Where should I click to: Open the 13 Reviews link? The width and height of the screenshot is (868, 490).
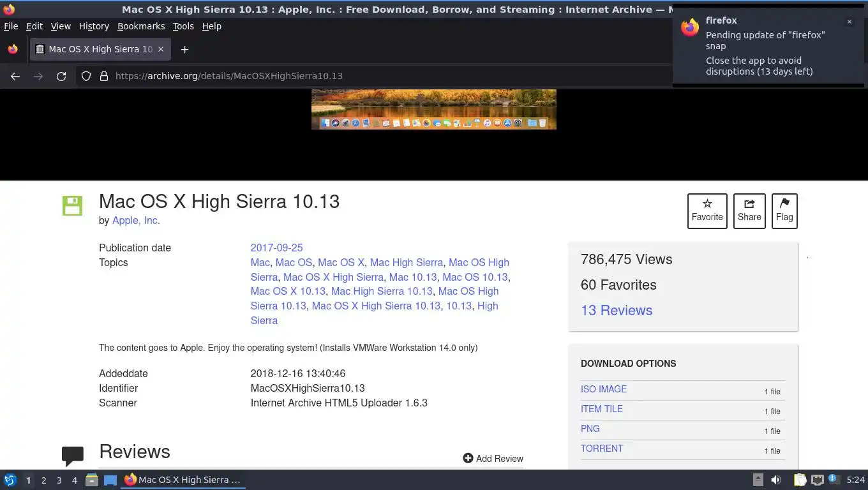click(x=617, y=310)
